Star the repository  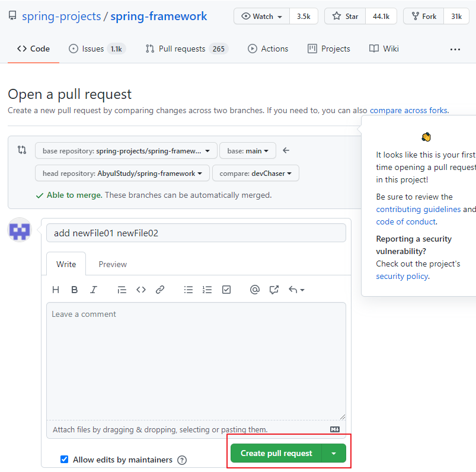tap(345, 17)
